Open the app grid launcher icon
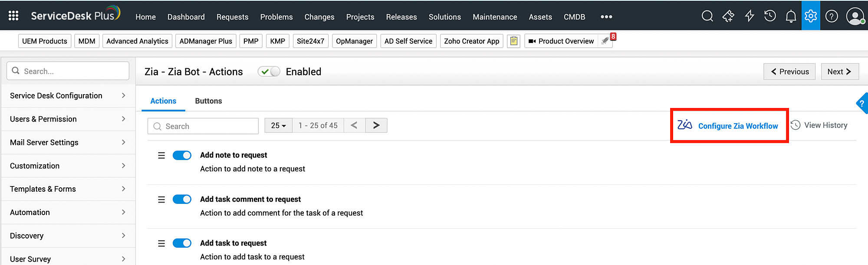This screenshot has width=868, height=265. [13, 16]
